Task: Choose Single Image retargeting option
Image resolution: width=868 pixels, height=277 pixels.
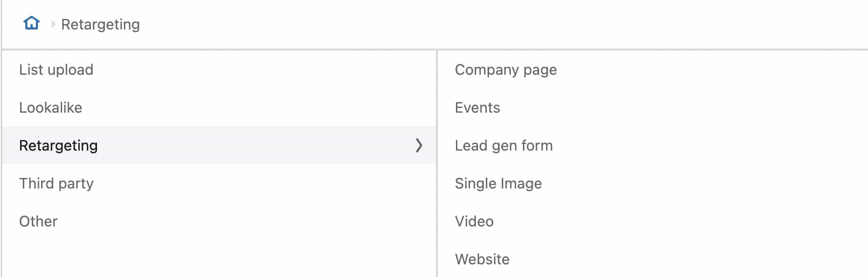Action: click(653, 183)
